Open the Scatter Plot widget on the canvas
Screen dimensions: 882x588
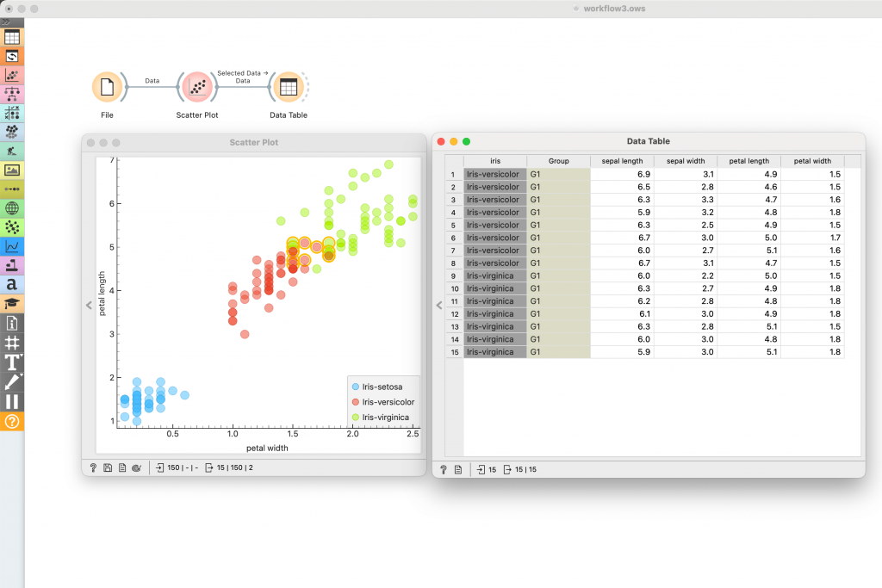[197, 86]
